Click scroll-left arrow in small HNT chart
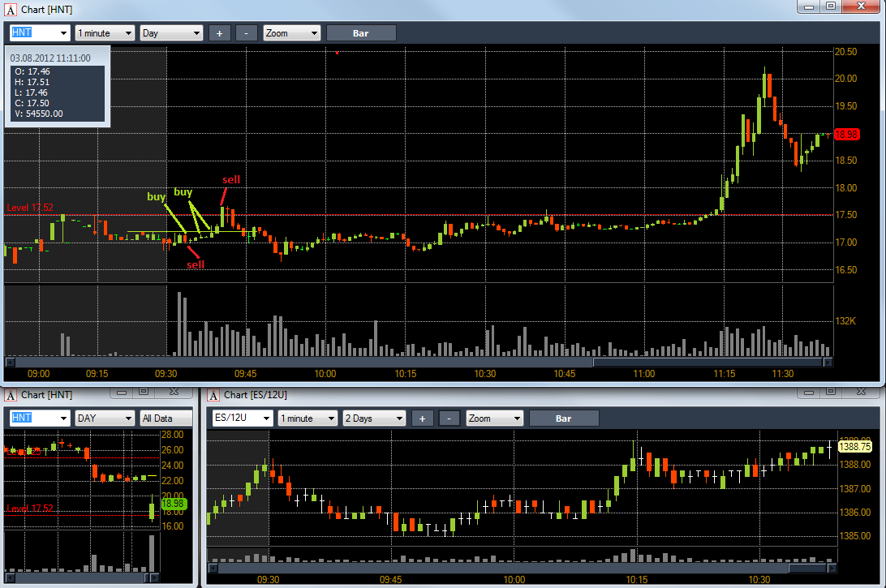886x588 pixels. point(10,577)
